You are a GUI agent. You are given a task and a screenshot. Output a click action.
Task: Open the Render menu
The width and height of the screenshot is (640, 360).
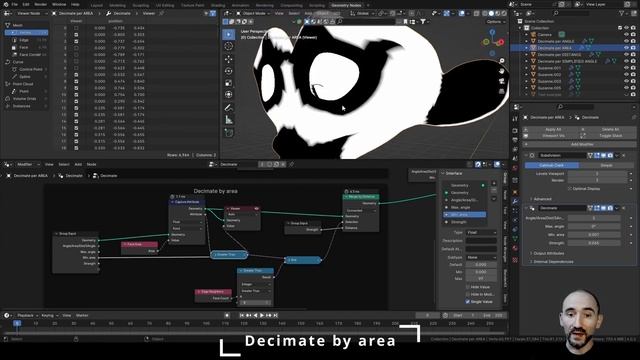40,4
